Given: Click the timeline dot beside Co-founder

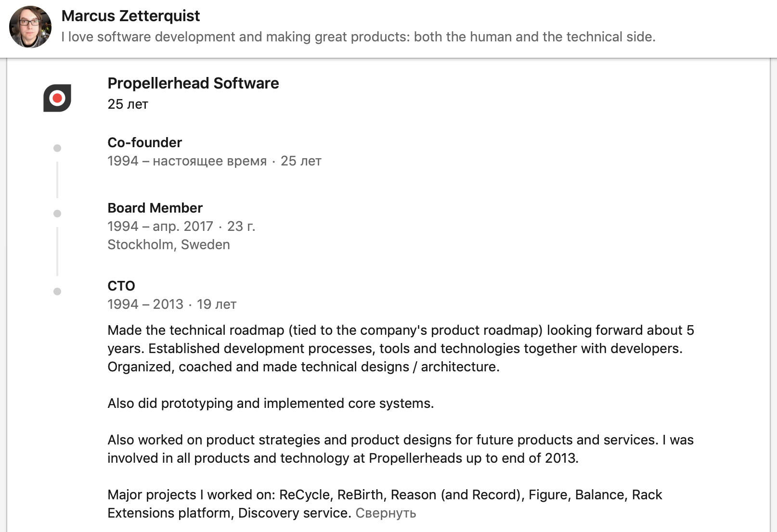Looking at the screenshot, I should 57,148.
